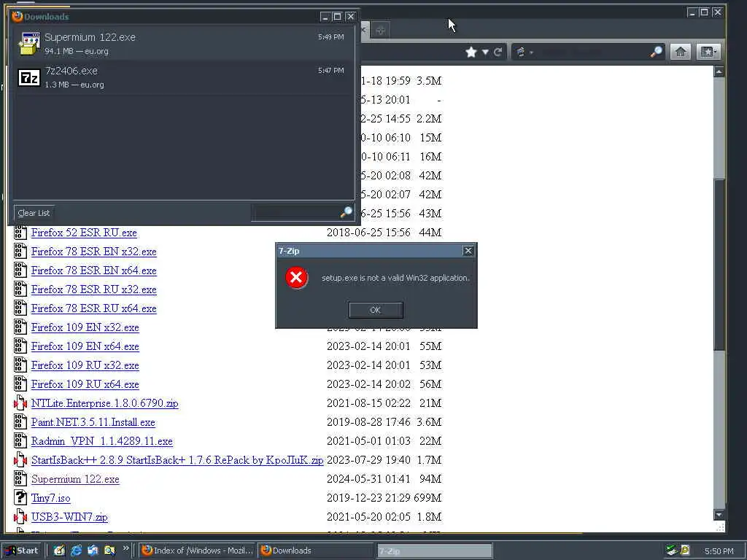Viewport: 747px width, 560px height.
Task: Open the Firefox 78 ESR EN x32.exe link
Action: [x=94, y=252]
